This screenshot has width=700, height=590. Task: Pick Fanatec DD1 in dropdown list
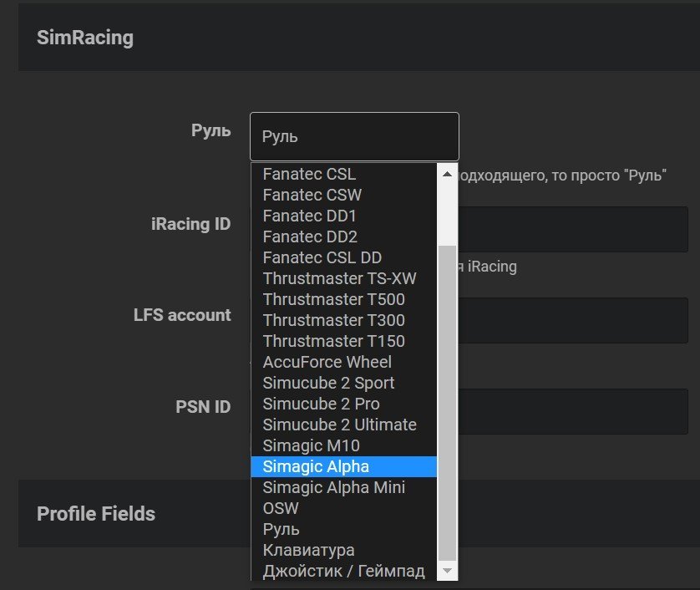310,216
